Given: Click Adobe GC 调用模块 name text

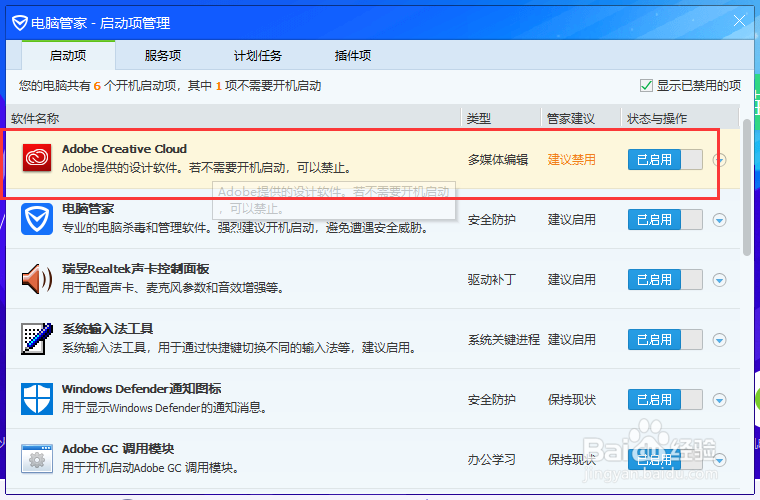Looking at the screenshot, I should tap(118, 449).
